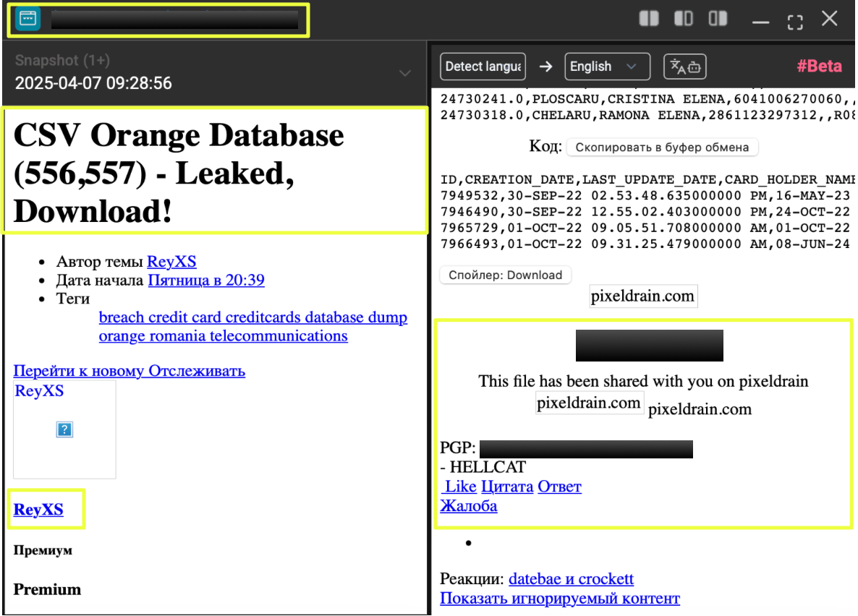Click the snapshot window icon in title bar
This screenshot has width=858, height=616.
[x=27, y=20]
